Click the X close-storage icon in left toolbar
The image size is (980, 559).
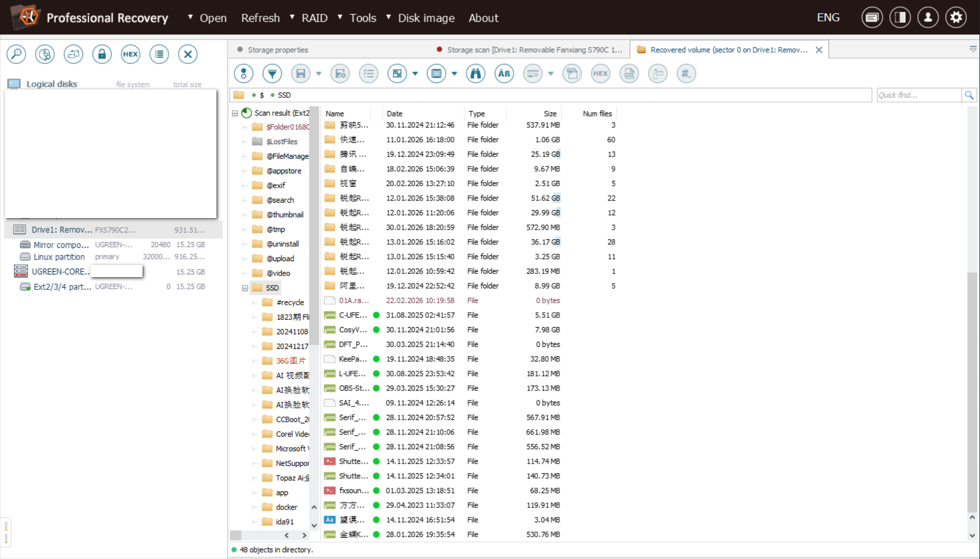(188, 54)
